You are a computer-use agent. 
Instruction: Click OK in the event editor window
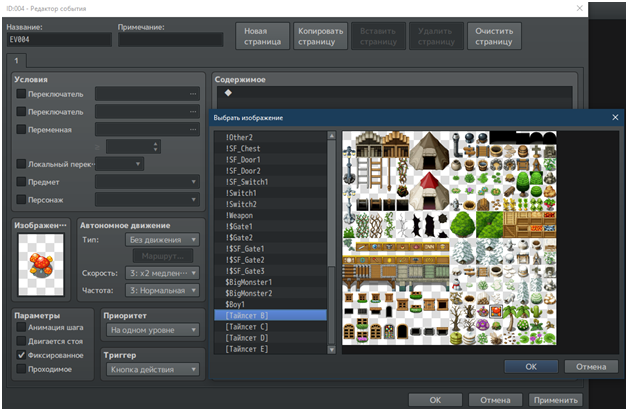pos(435,400)
